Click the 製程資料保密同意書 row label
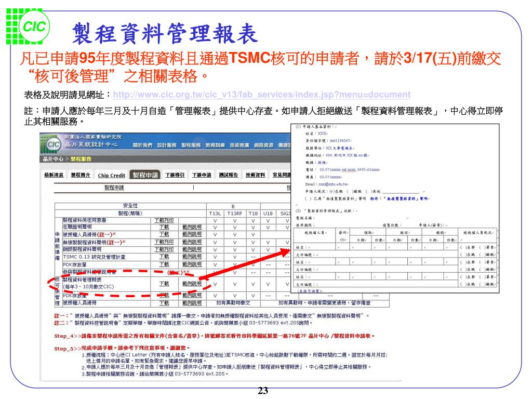This screenshot has height=399, width=532. (85, 220)
